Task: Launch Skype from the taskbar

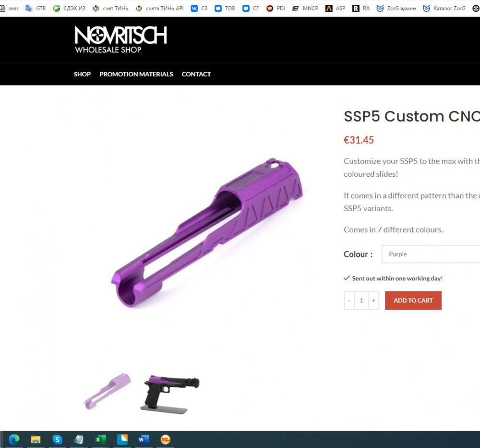Action: (57, 440)
